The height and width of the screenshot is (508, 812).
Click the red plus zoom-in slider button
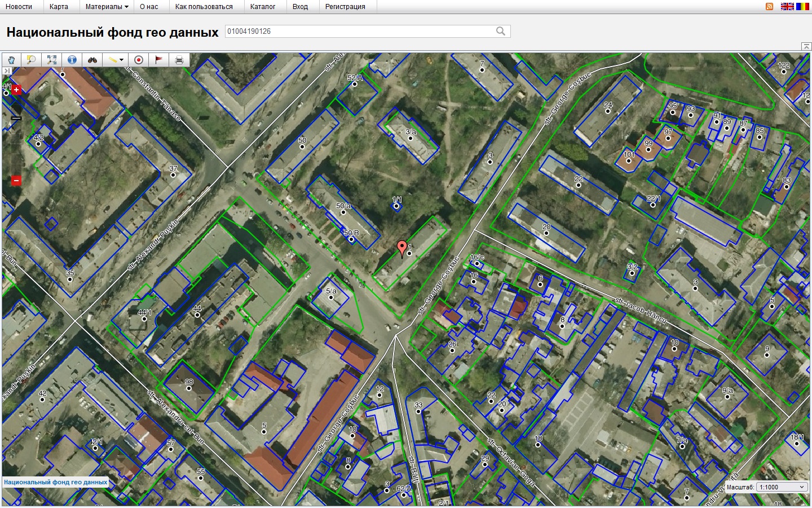[x=16, y=90]
